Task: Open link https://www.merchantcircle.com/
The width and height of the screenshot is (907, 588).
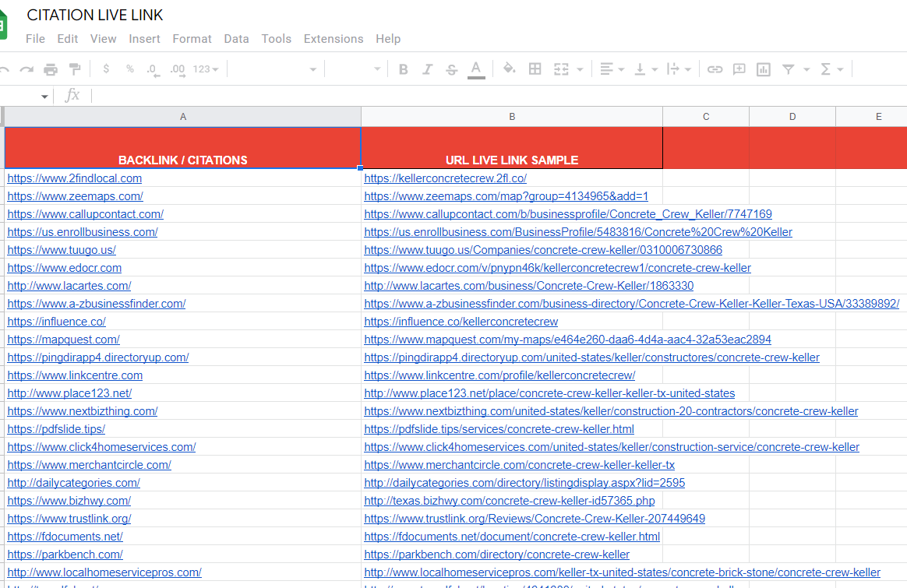Action: click(x=90, y=465)
